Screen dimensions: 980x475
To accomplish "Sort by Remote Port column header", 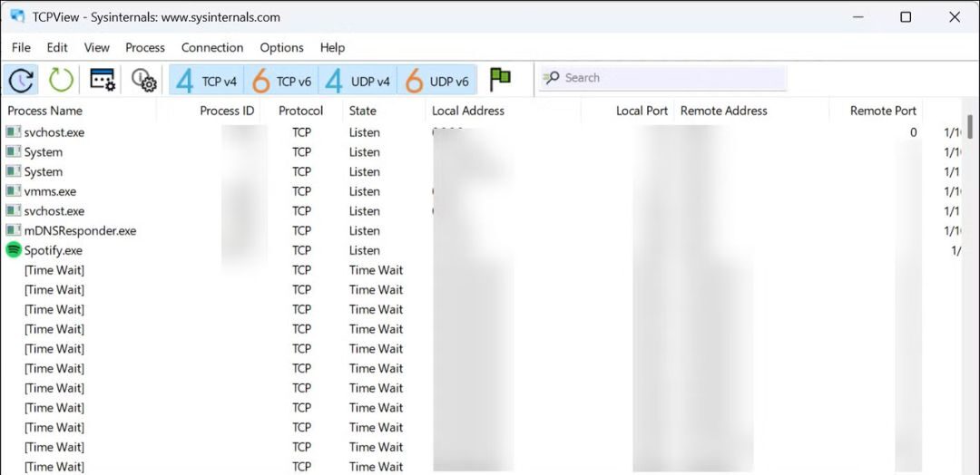I will point(883,111).
